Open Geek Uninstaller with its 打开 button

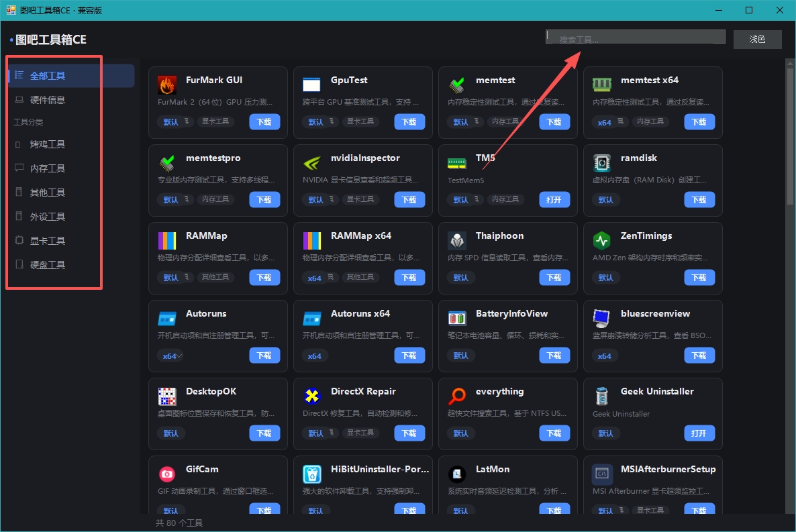699,433
